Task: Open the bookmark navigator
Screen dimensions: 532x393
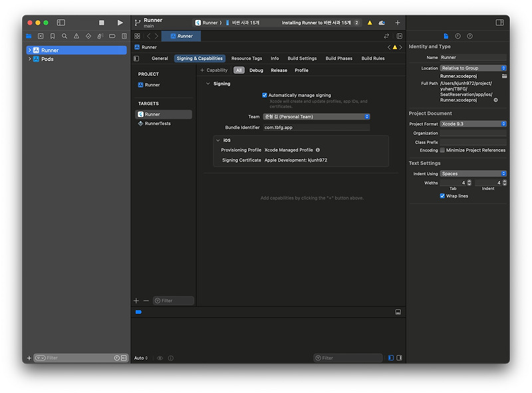Action: pyautogui.click(x=53, y=36)
